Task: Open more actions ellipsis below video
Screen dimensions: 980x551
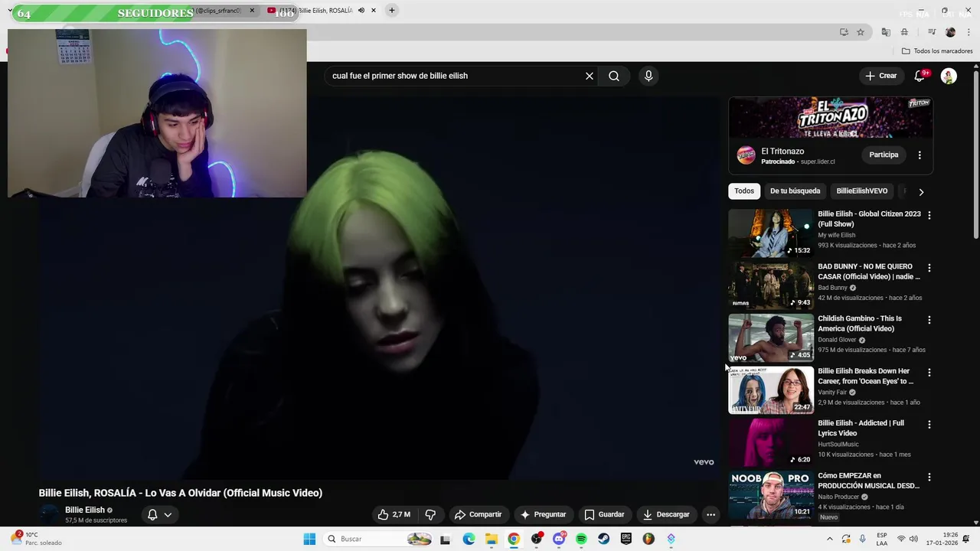Action: pyautogui.click(x=710, y=514)
